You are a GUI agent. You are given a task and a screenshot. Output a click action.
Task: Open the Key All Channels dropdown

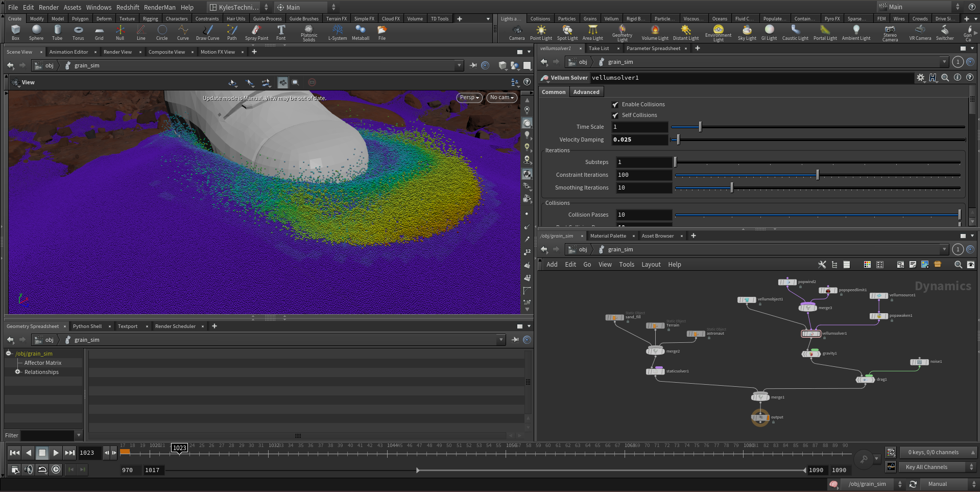click(937, 467)
